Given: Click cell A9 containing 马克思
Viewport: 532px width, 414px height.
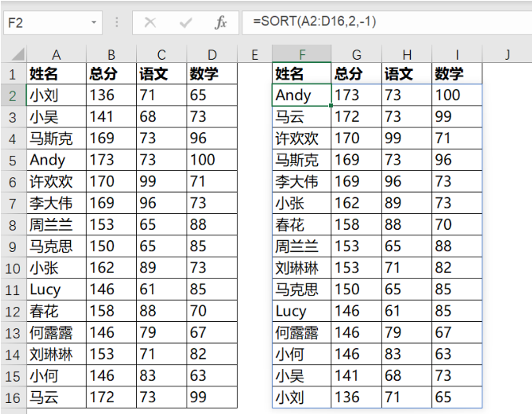Looking at the screenshot, I should tap(57, 246).
